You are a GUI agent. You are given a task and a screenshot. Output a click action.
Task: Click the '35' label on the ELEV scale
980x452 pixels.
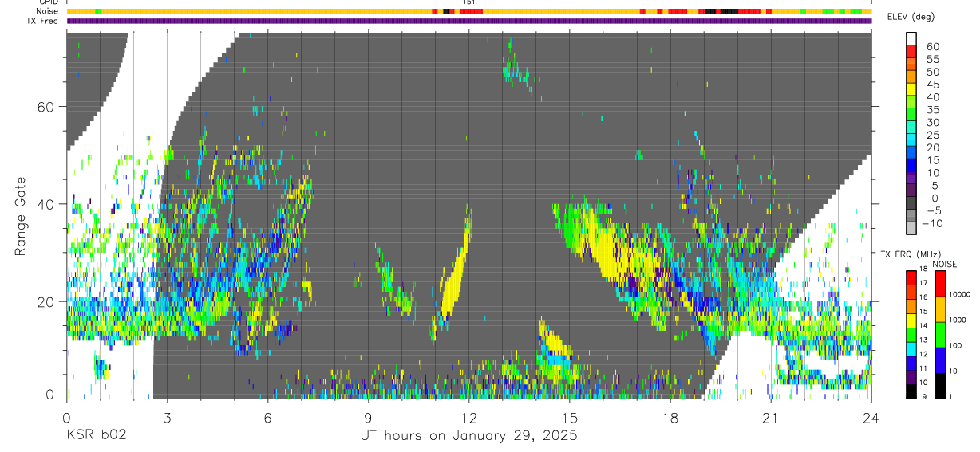[x=933, y=110]
